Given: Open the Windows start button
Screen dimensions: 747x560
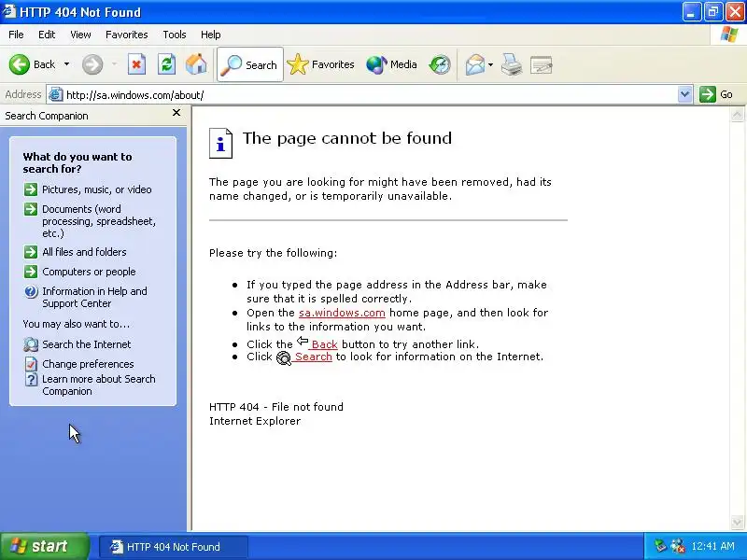Looking at the screenshot, I should coord(44,546).
